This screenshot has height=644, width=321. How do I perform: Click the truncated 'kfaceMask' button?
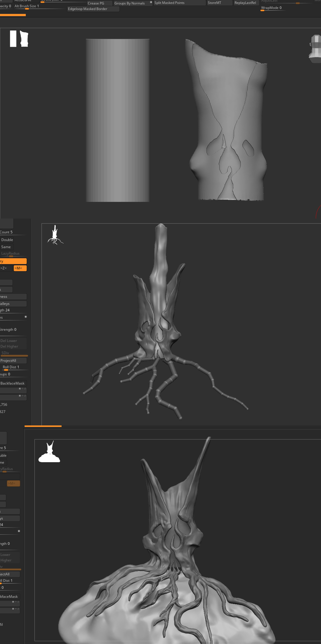tap(10, 597)
